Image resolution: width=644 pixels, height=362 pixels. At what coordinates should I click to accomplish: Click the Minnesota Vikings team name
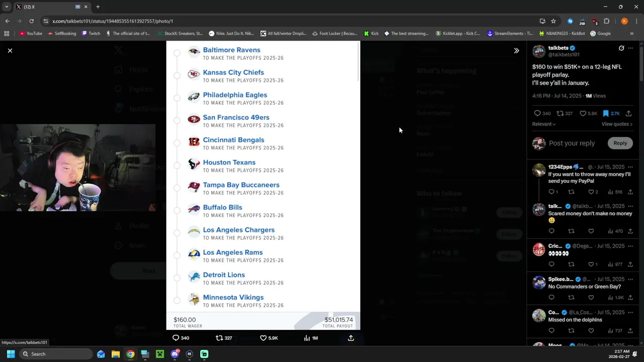coord(233,297)
